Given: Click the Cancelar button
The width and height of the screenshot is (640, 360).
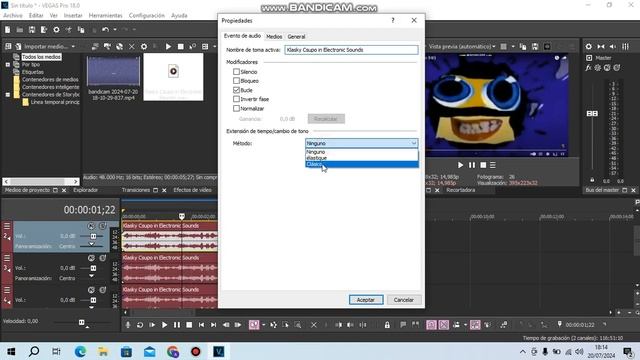Looking at the screenshot, I should click(404, 300).
